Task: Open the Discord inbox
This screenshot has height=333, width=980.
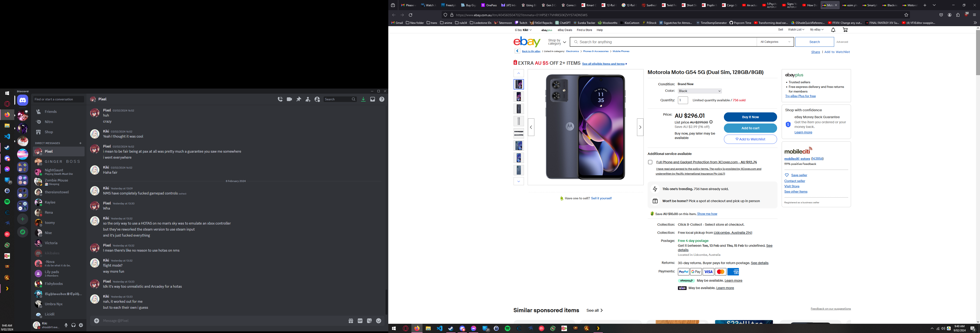Action: point(372,99)
